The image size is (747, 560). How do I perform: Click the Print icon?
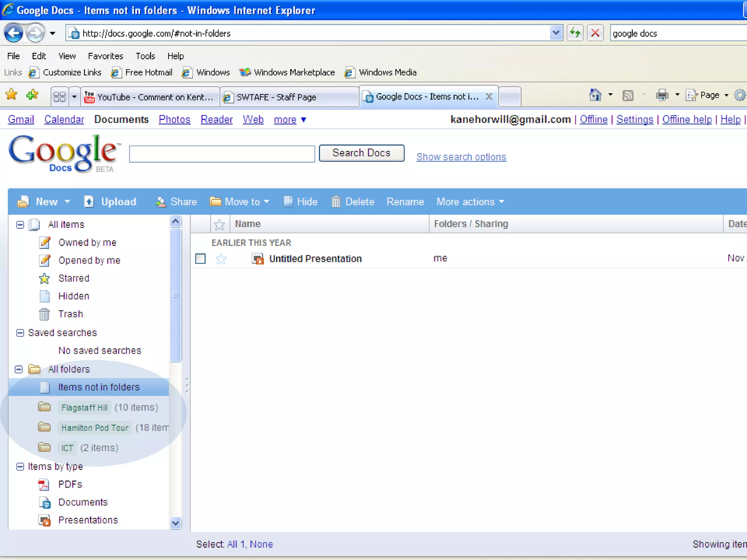click(x=662, y=95)
